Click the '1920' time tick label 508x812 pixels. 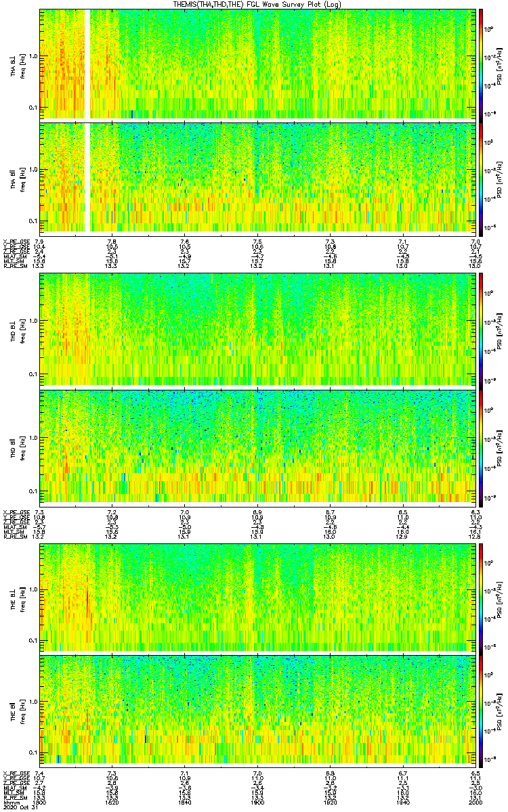(x=330, y=802)
